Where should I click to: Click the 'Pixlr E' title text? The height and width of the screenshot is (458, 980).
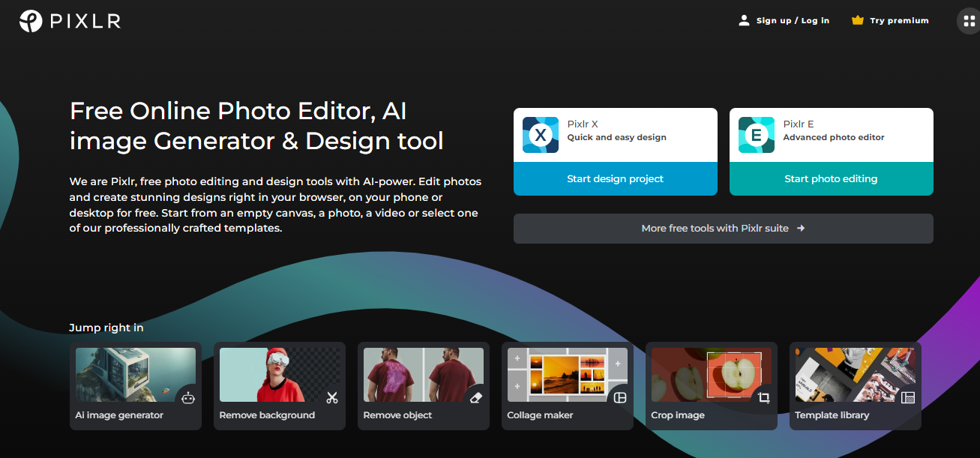(x=799, y=124)
